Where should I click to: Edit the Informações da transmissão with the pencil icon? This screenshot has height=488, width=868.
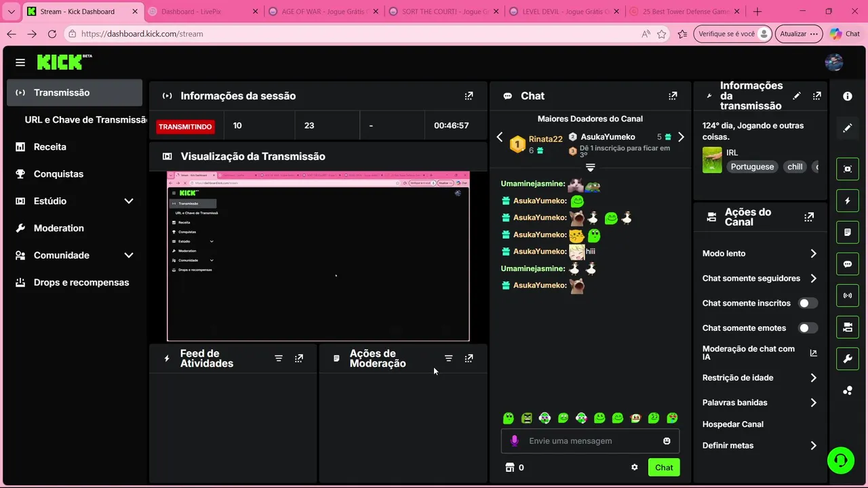[797, 96]
